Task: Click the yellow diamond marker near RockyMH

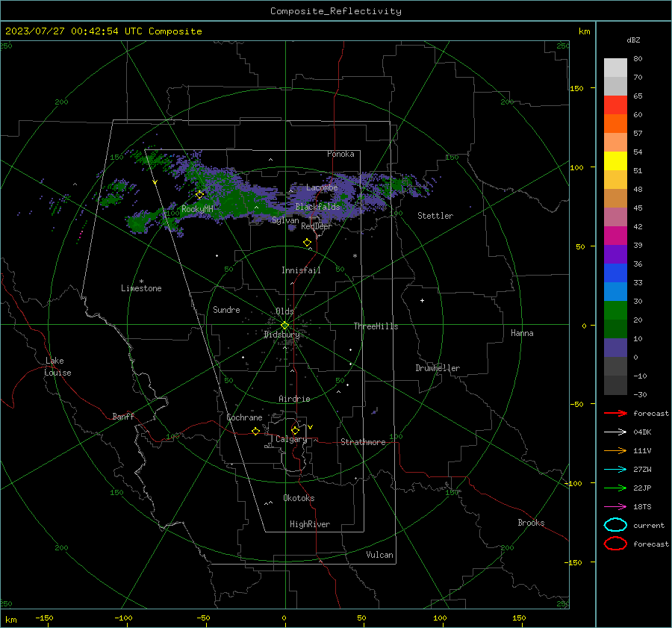Action: pos(199,195)
